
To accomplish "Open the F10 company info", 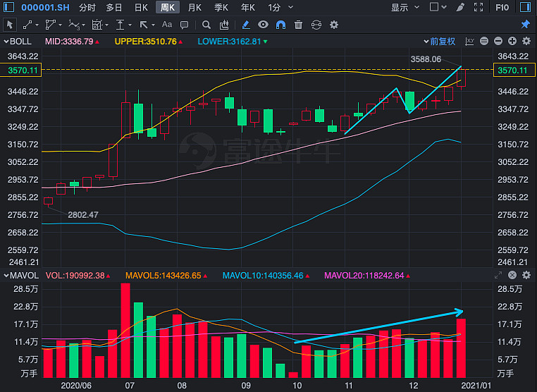I will pyautogui.click(x=502, y=7).
